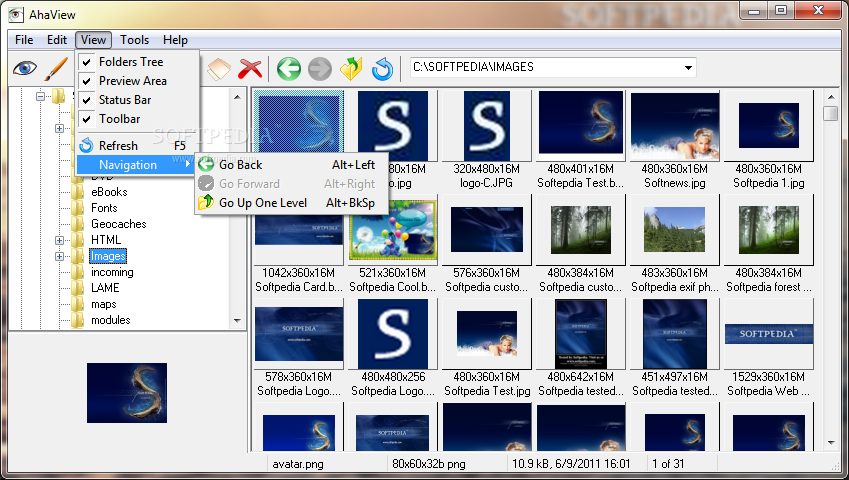Select the Images folder in tree
Viewport: 849px width, 480px height.
(108, 256)
